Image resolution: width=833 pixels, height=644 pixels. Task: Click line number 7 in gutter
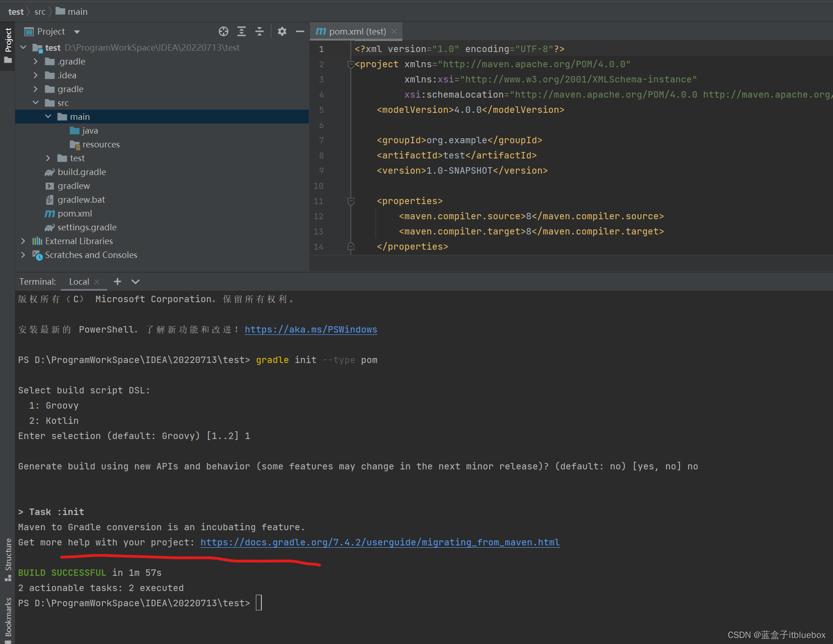pyautogui.click(x=321, y=140)
